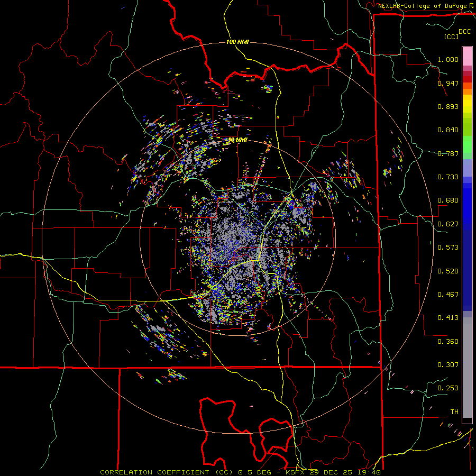Select the 0.307 scale value

tap(448, 365)
